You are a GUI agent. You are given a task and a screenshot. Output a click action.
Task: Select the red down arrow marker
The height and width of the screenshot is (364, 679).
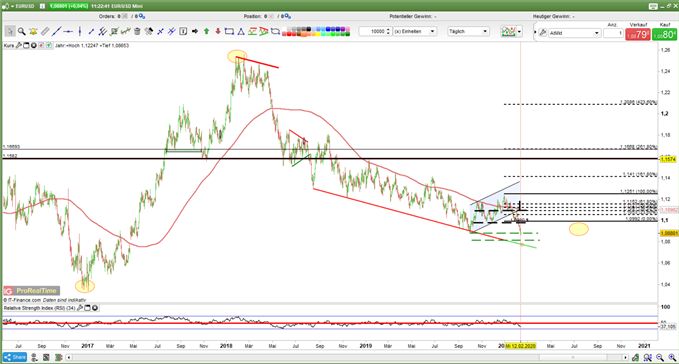218,32
